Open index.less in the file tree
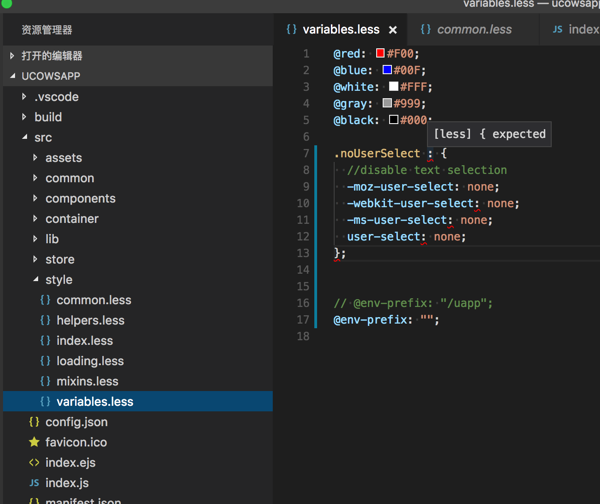Viewport: 600px width, 504px height. [84, 341]
